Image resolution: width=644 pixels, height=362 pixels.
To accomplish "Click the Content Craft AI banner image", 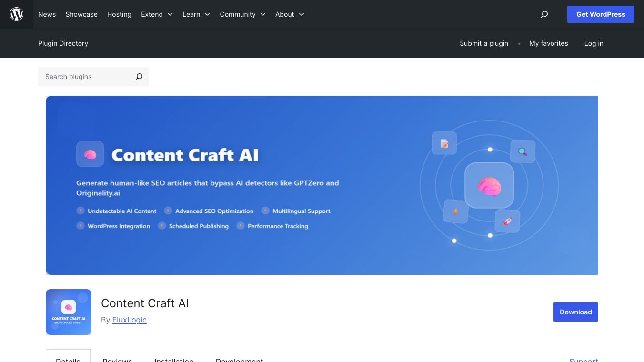I will 322,185.
